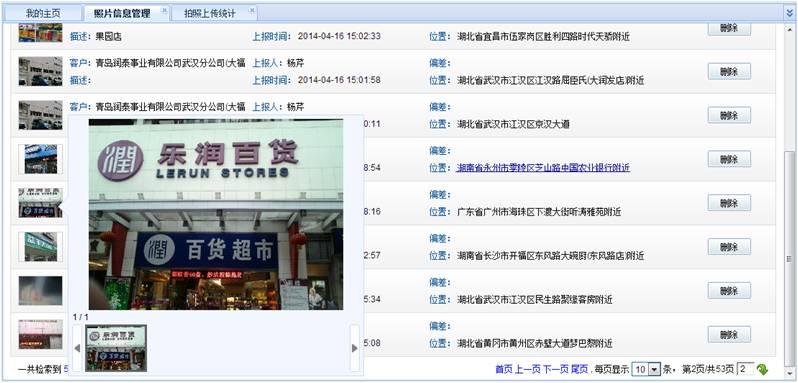Click the gallery popup's left arrow
Image resolution: width=798 pixels, height=383 pixels.
77,348
